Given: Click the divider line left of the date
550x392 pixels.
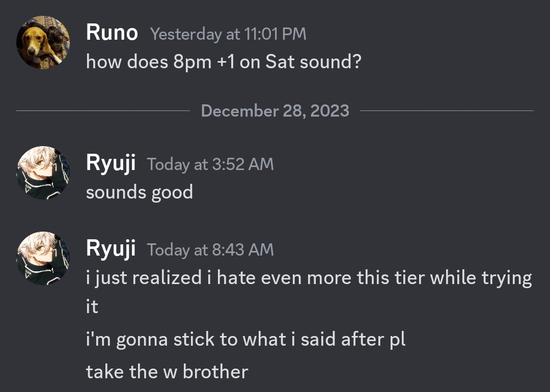Looking at the screenshot, I should tap(102, 111).
